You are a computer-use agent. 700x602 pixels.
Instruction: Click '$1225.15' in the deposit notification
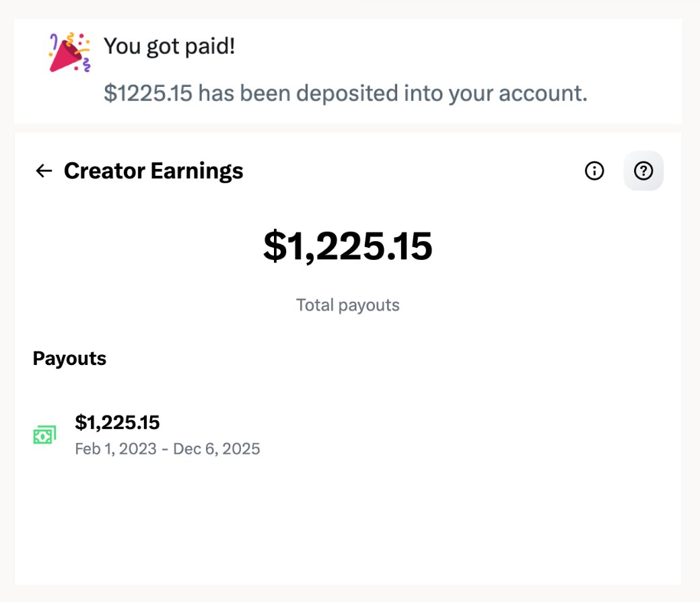(x=148, y=93)
